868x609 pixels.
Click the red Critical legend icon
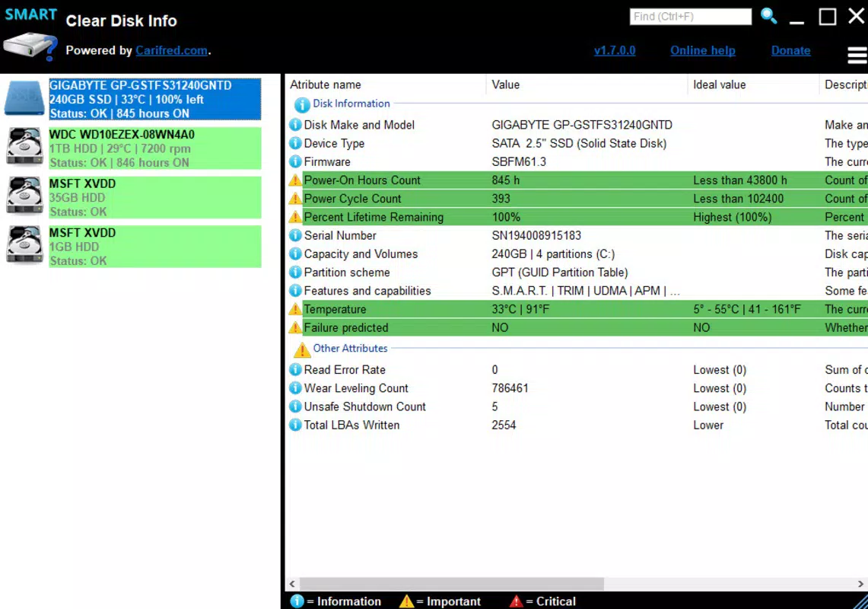(516, 601)
